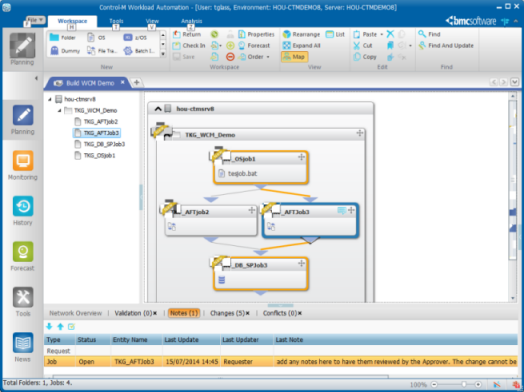Click the Cut scissors icon

tap(357, 46)
